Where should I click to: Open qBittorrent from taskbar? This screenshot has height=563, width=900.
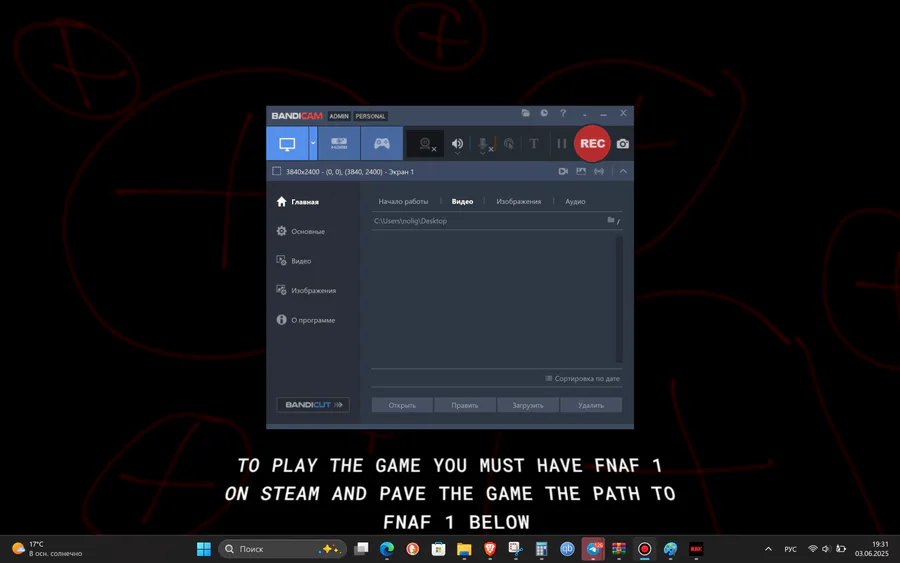coord(567,549)
